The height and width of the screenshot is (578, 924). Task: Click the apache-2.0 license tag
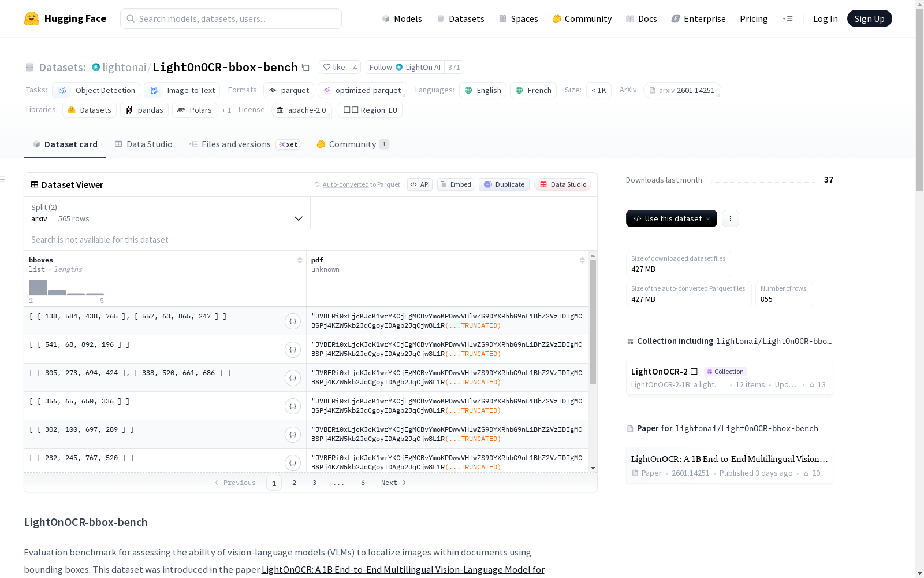[301, 110]
